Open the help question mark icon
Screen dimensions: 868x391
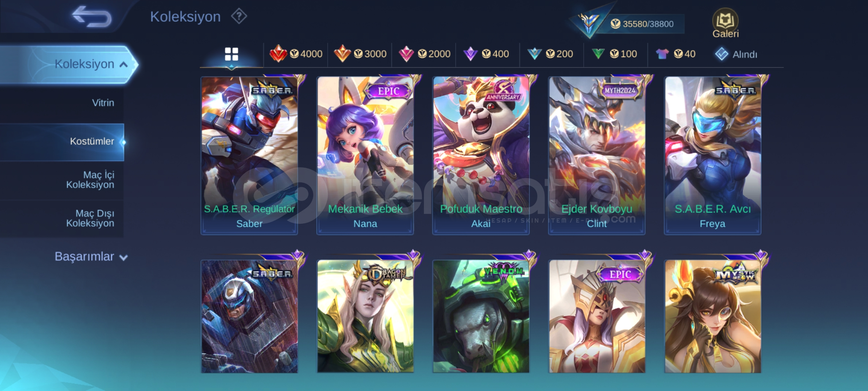pos(239,17)
